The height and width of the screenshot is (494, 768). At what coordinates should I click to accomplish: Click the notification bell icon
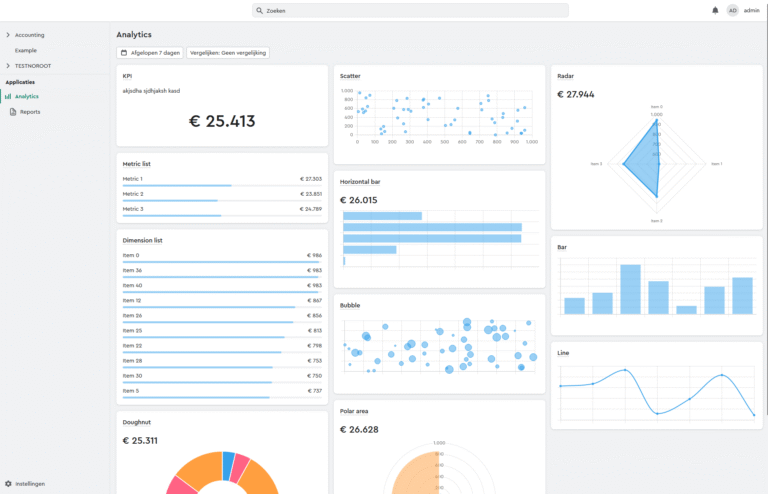click(715, 10)
